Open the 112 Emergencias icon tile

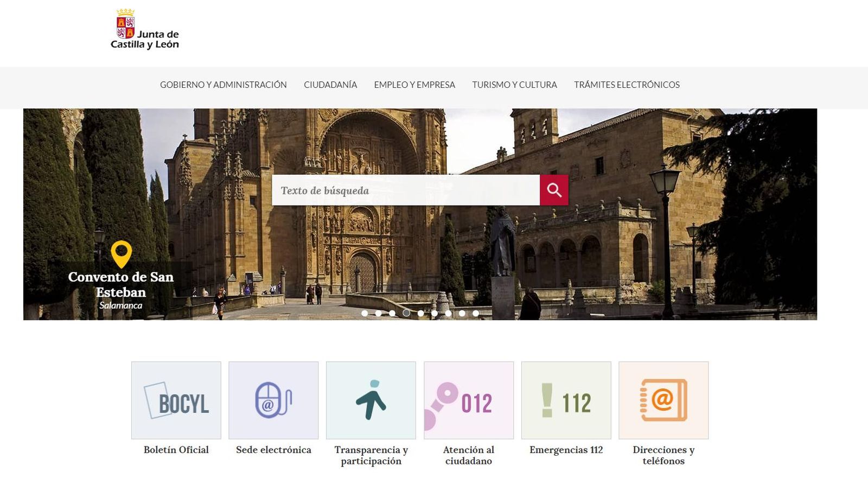[566, 400]
